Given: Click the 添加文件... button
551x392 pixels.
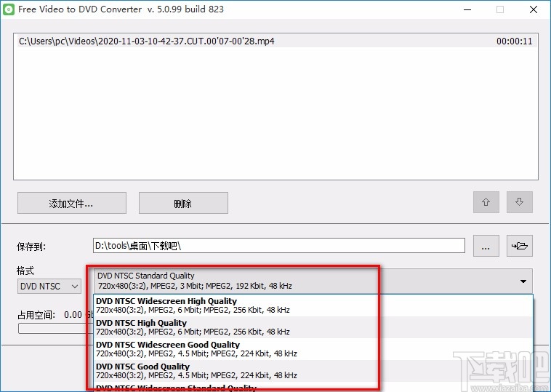Looking at the screenshot, I should pos(72,203).
